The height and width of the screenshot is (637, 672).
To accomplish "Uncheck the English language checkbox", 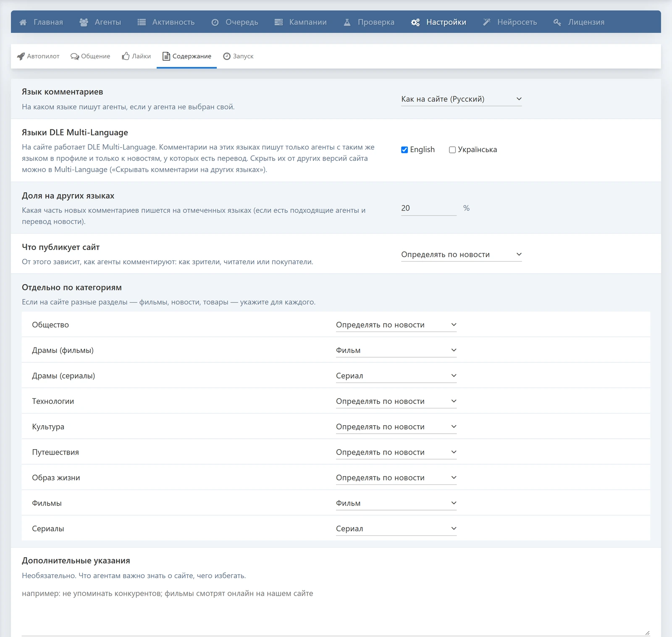I will tap(404, 150).
